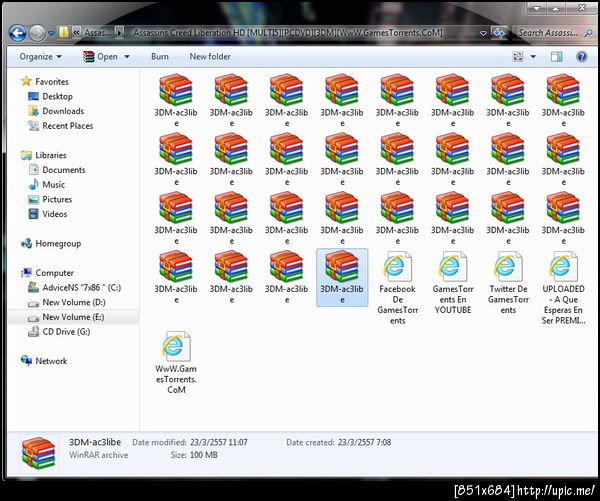Select Network in the navigation pane
This screenshot has height=501, width=600.
[44, 361]
